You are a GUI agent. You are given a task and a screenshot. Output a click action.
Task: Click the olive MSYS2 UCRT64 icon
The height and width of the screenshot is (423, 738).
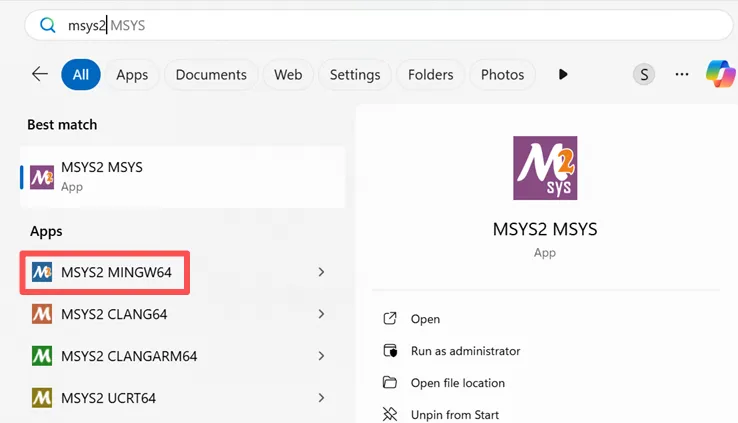[x=42, y=398]
